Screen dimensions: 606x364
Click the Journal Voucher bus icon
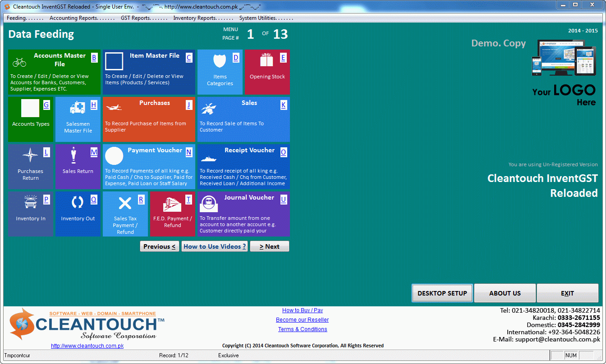point(209,204)
